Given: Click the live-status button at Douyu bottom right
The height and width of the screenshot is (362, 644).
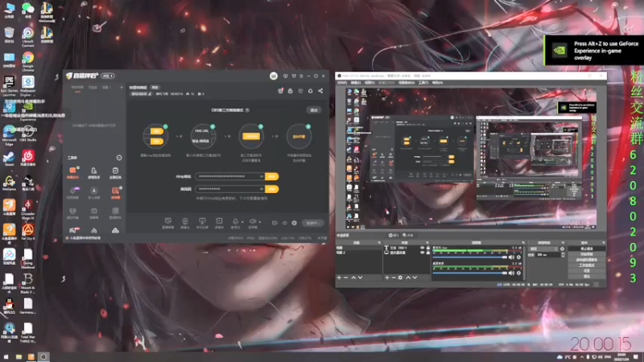Looking at the screenshot, I should click(x=312, y=223).
